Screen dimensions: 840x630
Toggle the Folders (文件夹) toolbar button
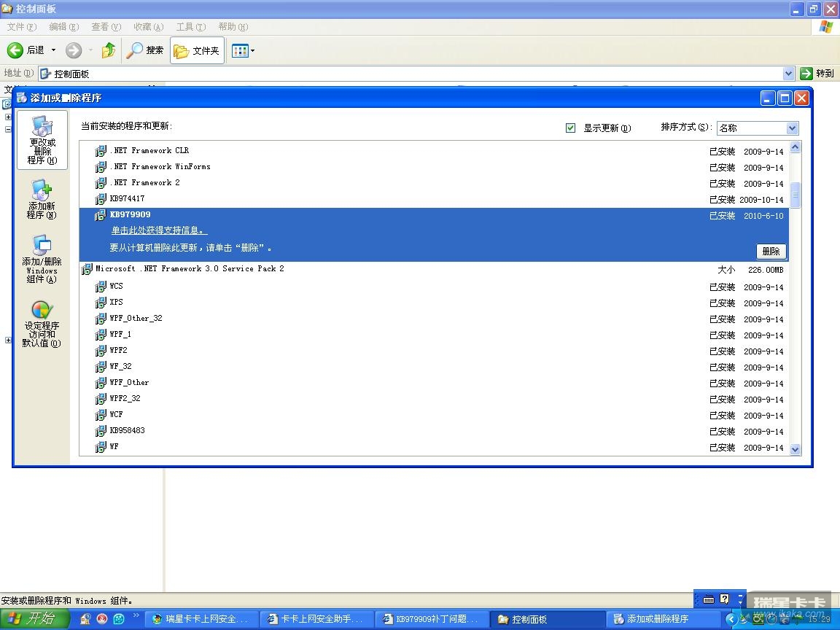pos(197,50)
